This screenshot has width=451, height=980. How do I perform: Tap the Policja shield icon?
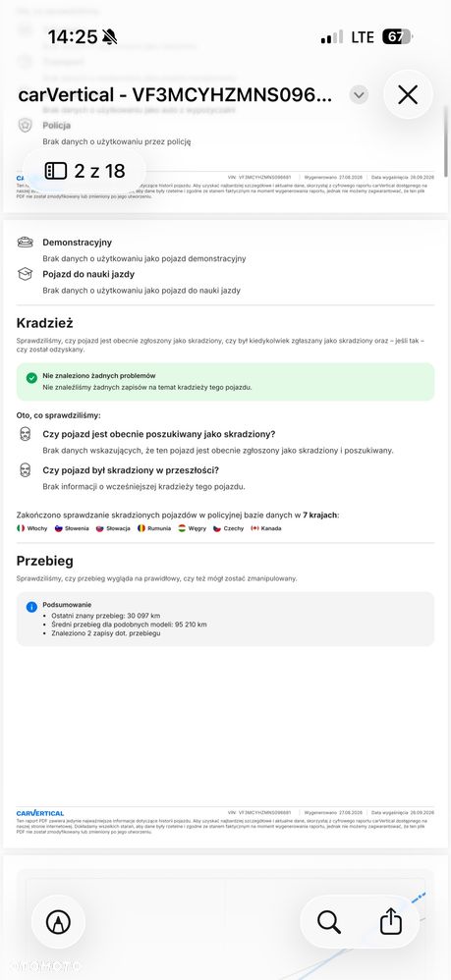click(x=25, y=126)
